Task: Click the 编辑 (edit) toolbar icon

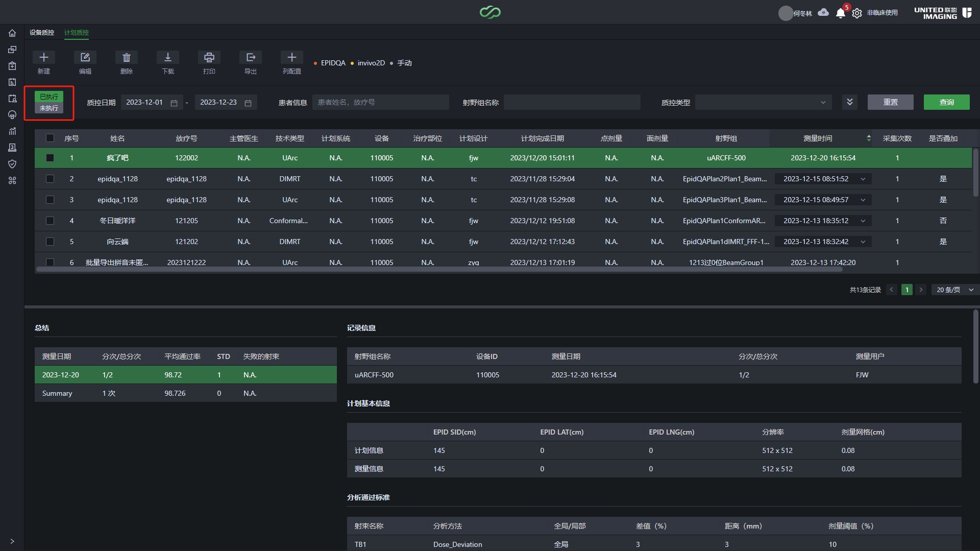Action: click(x=85, y=57)
